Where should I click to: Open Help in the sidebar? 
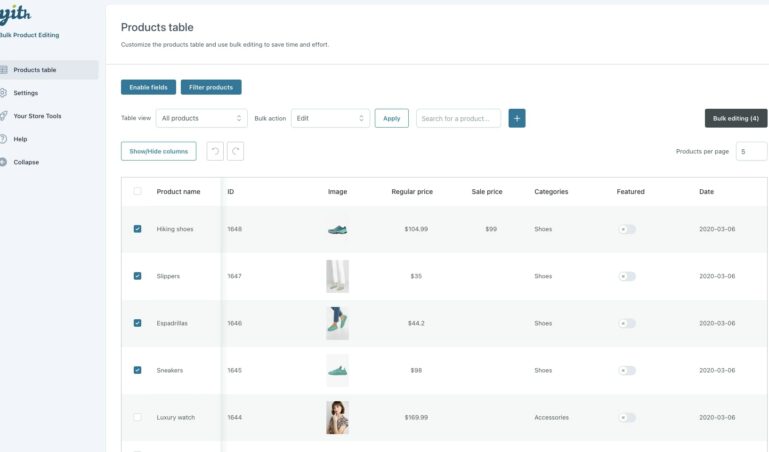20,139
